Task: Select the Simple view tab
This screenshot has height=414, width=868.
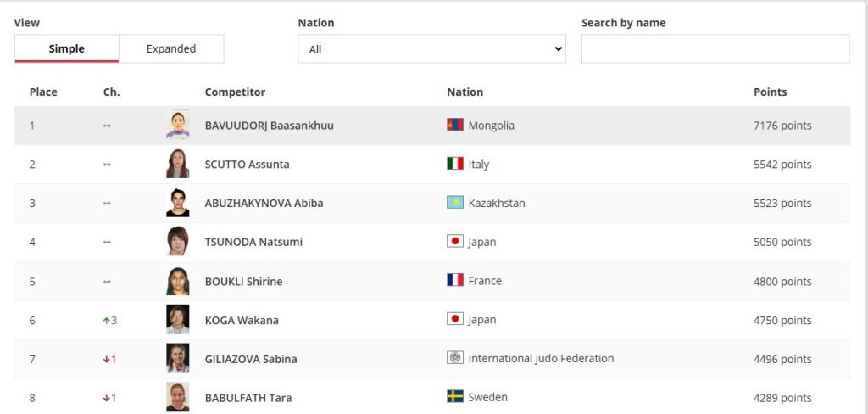Action: (x=66, y=48)
